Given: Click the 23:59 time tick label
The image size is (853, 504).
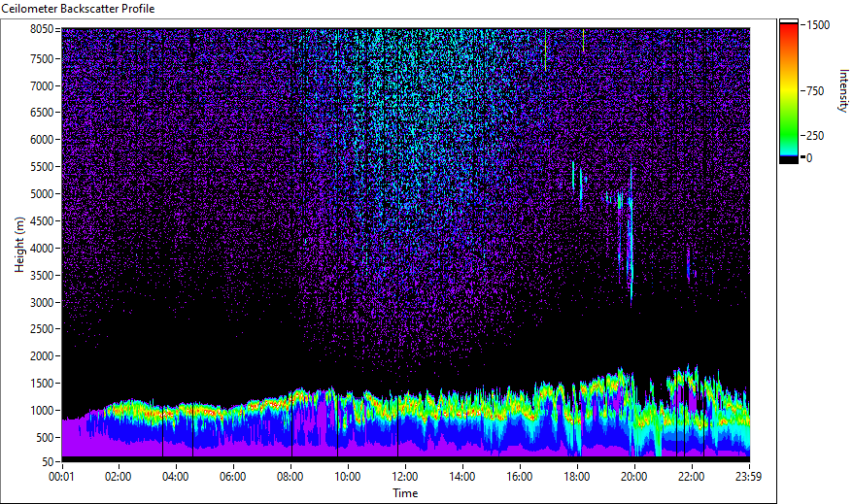Looking at the screenshot, I should coord(748,477).
